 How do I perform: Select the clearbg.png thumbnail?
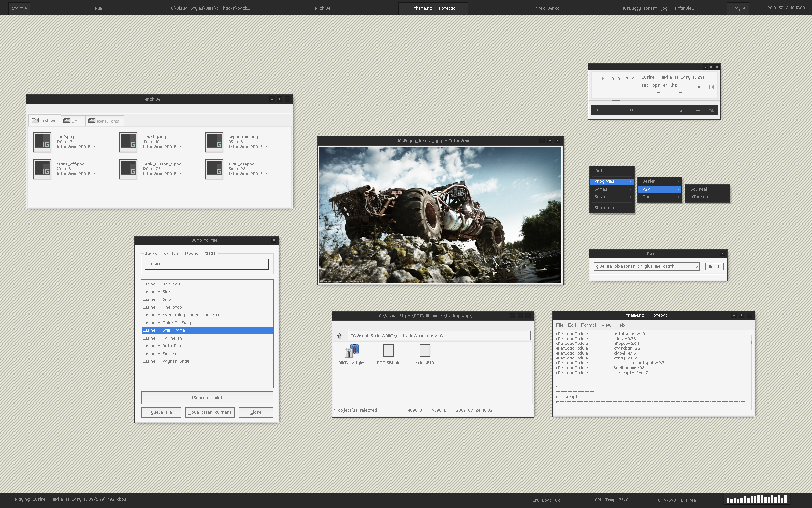click(x=128, y=142)
